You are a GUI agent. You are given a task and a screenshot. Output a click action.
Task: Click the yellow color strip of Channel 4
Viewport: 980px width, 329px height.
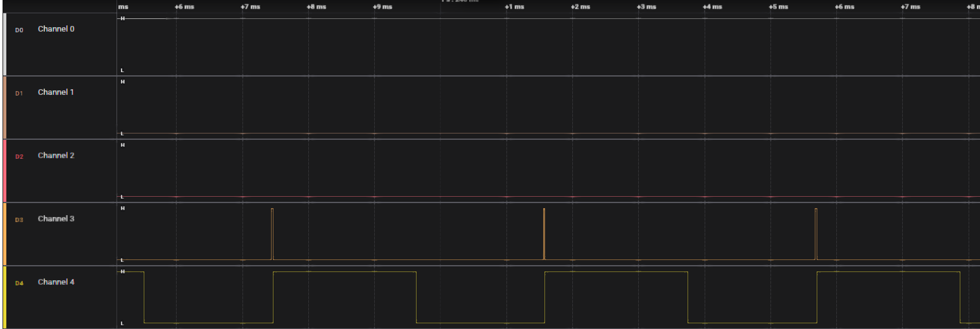(4, 297)
